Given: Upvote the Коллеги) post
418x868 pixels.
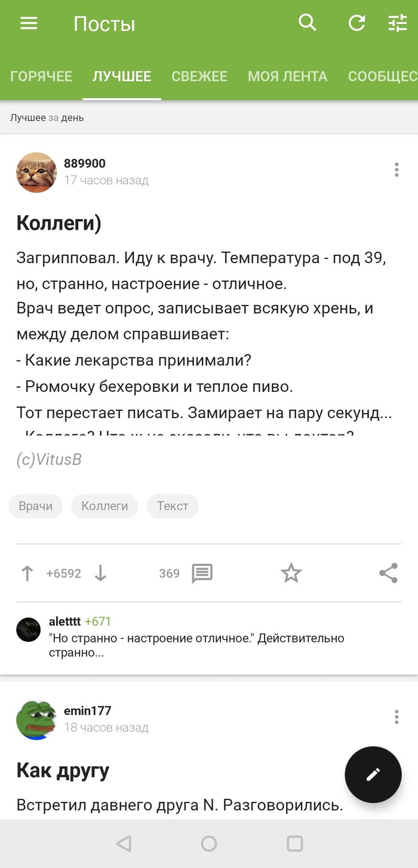Looking at the screenshot, I should (27, 573).
